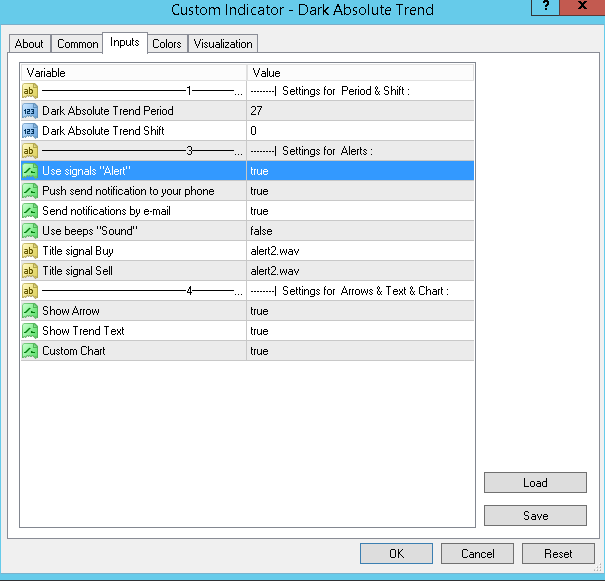Select the "Title signal Sell" label
The image size is (605, 582).
pos(77,271)
